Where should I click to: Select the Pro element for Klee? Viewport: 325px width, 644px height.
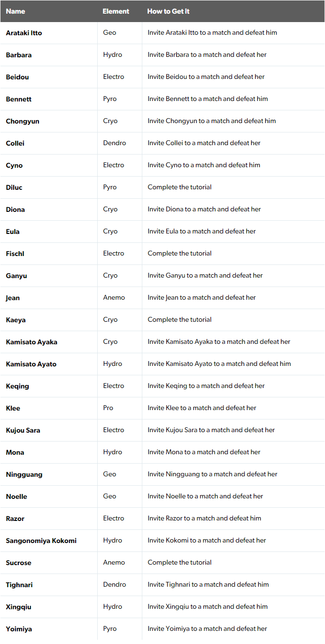click(x=108, y=408)
